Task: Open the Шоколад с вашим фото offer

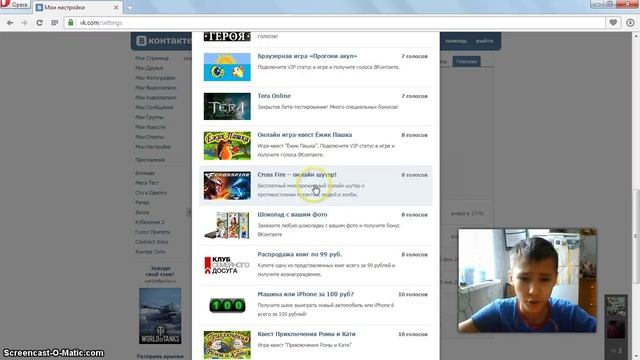Action: point(292,214)
